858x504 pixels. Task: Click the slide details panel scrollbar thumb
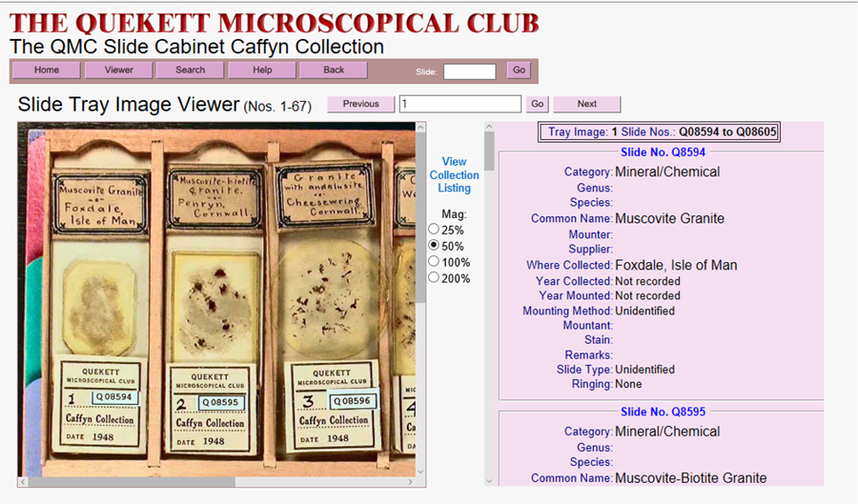pos(489,151)
